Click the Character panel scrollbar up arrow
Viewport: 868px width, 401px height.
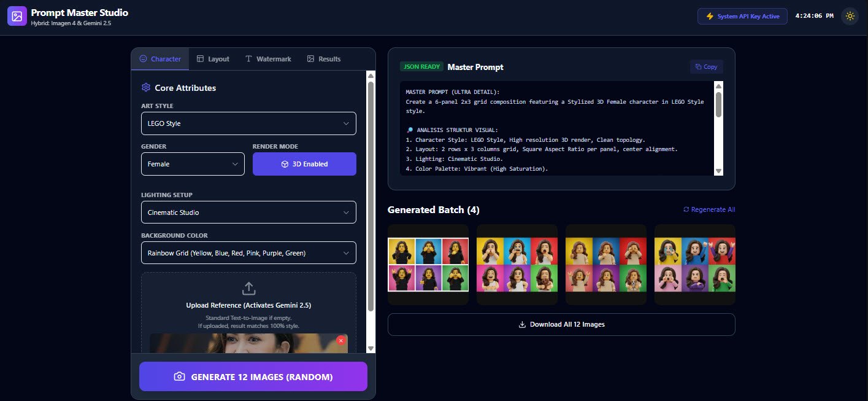point(371,76)
